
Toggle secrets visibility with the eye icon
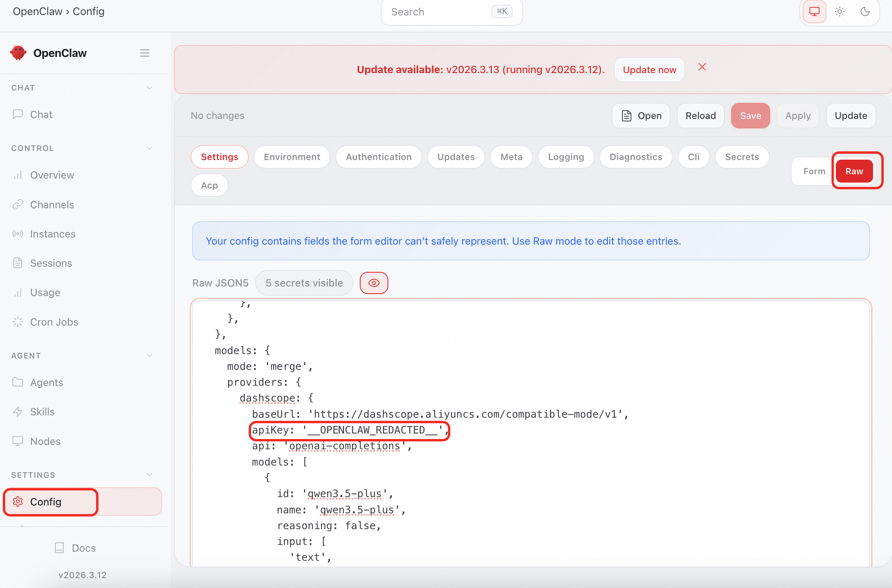click(x=374, y=283)
